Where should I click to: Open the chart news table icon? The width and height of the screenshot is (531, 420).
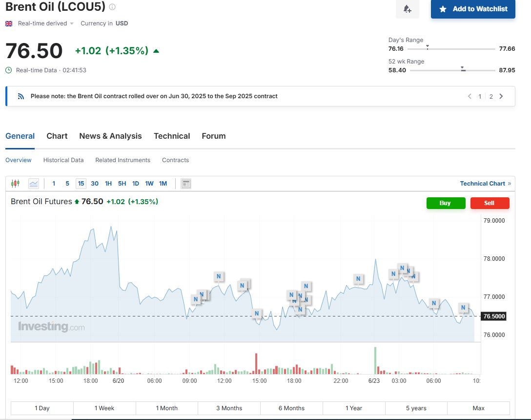tap(186, 184)
